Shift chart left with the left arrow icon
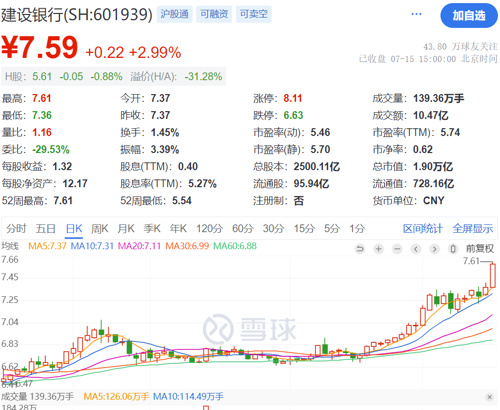Screen dimensions: 500x410 (x=416, y=249)
